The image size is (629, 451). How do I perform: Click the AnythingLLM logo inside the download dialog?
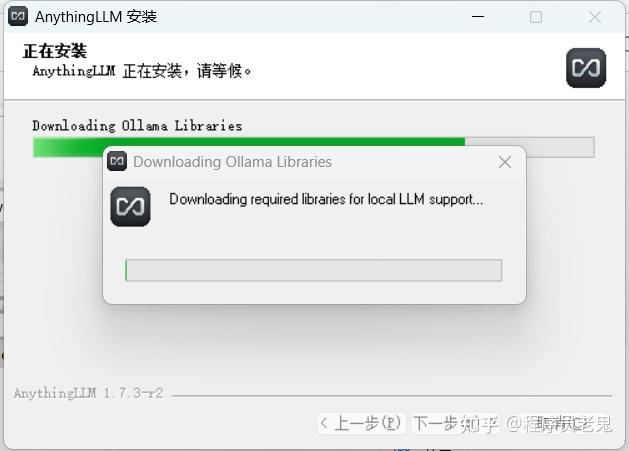130,207
